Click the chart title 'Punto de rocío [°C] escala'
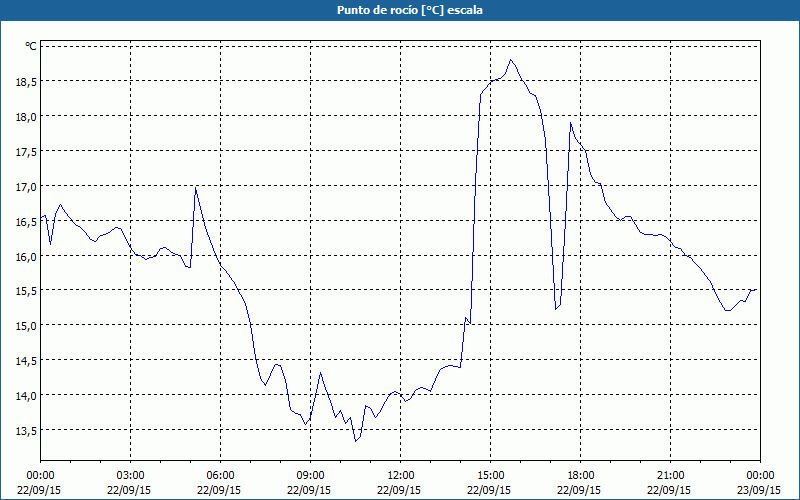This screenshot has height=500, width=800. [410, 10]
